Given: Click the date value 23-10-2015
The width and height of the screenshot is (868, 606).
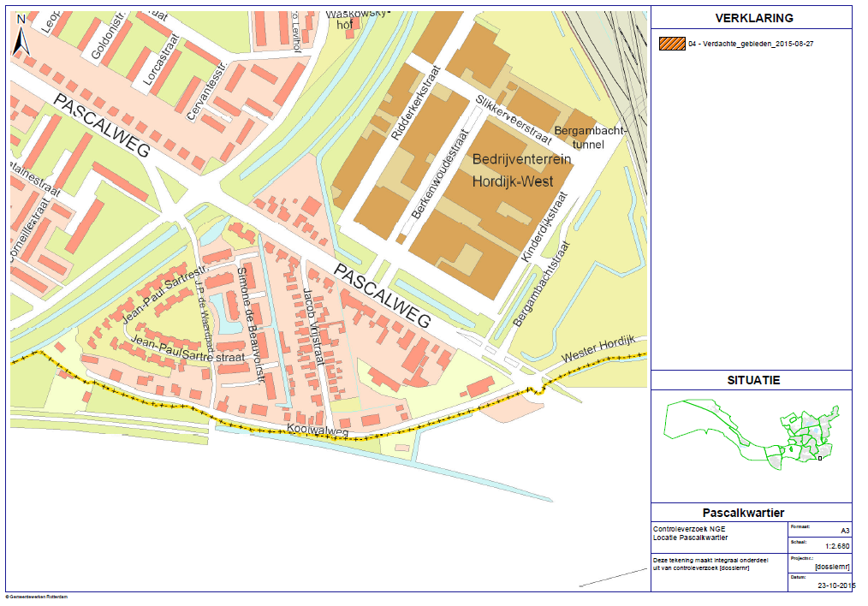Looking at the screenshot, I should [x=836, y=585].
